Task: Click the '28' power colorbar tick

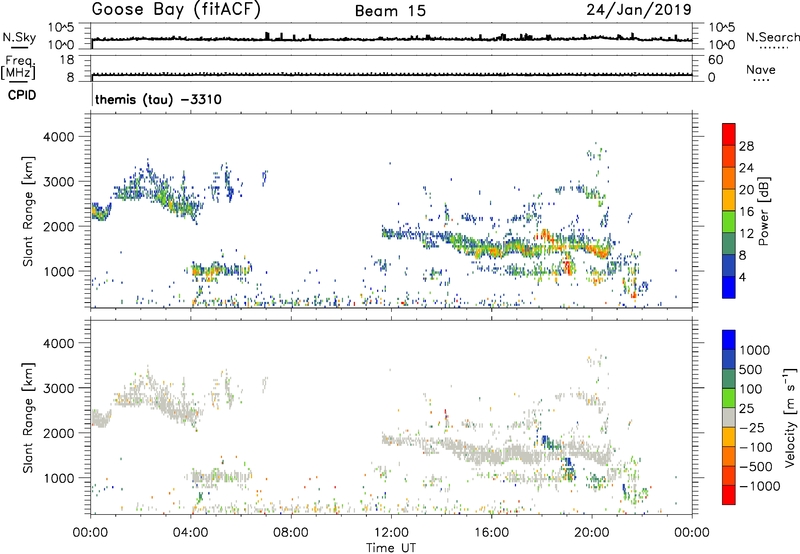Action: (746, 146)
